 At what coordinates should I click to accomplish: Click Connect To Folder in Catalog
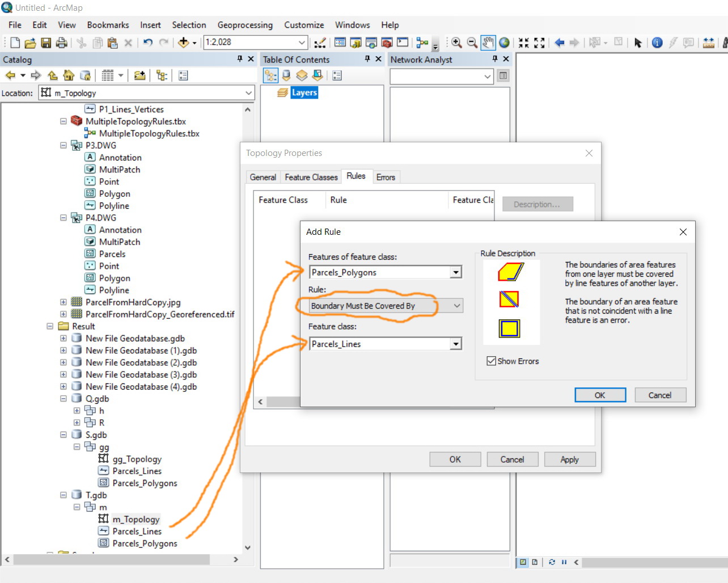click(x=139, y=75)
